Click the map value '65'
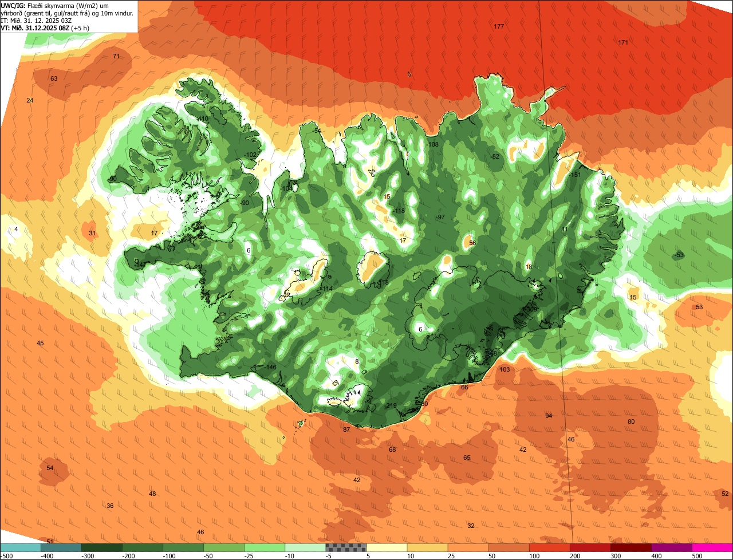This screenshot has height=560, width=733. coord(467,458)
